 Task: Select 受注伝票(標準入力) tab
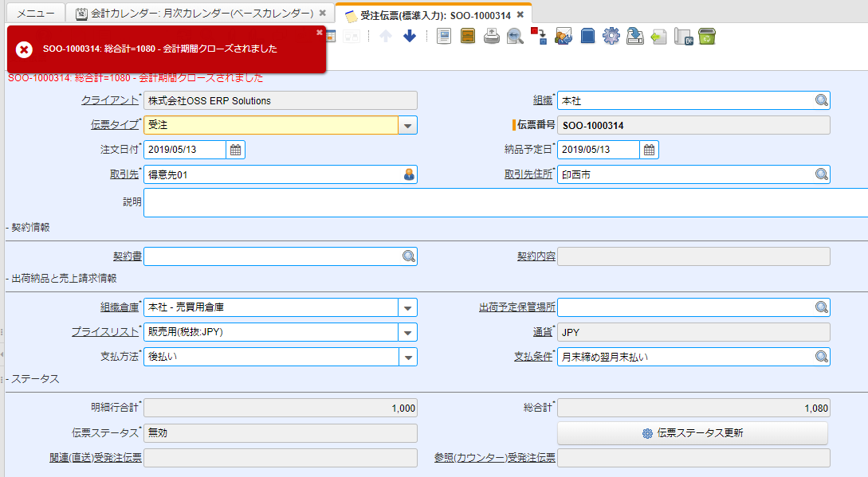[434, 15]
